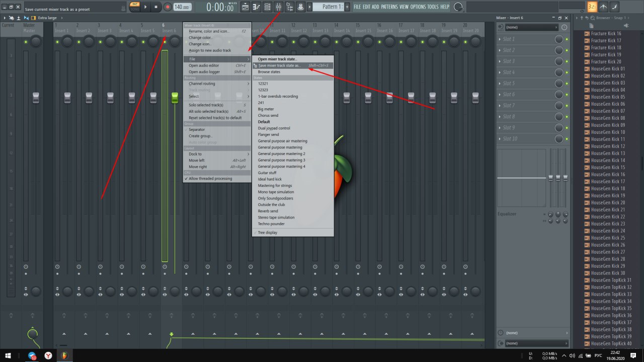Screen dimensions: 644x362
Task: Open the Playlist view icon
Action: coord(245,7)
